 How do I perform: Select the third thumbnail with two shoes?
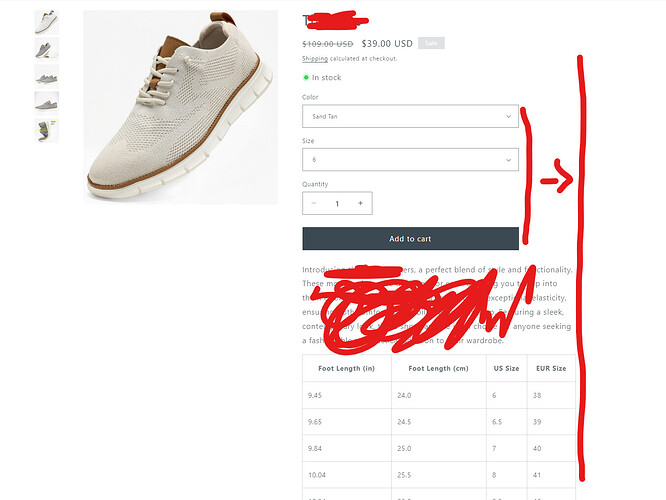pyautogui.click(x=46, y=76)
